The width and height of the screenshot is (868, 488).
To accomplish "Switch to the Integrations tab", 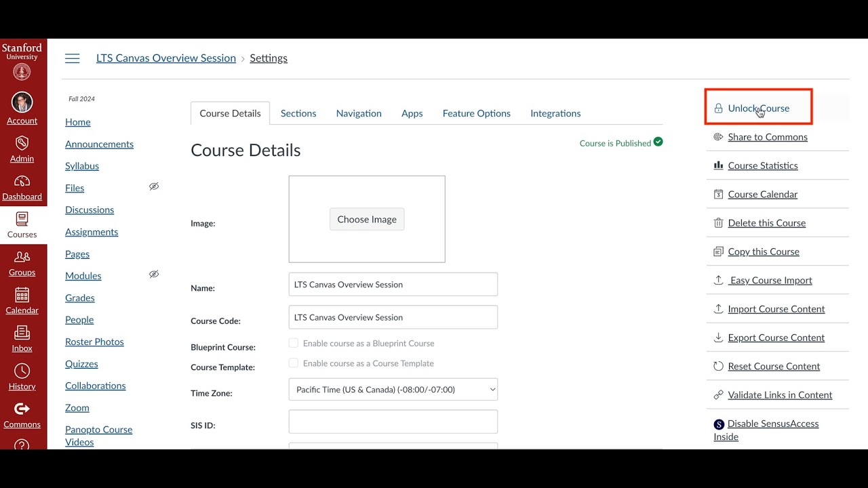I will [555, 113].
